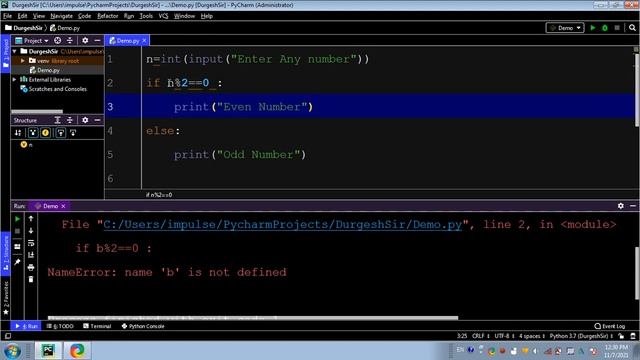Rerun Demo with the green Run panel arrow
Screen dimensions: 640x360
(x=17, y=219)
